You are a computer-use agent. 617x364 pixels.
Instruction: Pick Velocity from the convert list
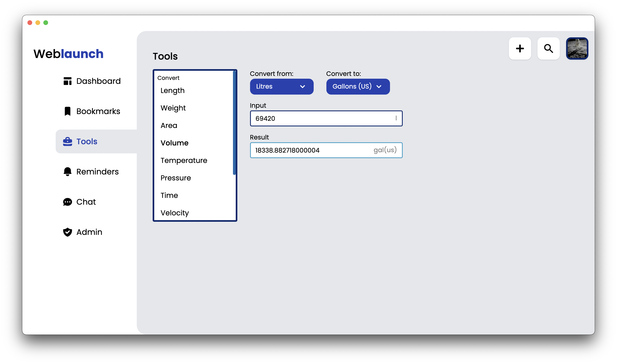pyautogui.click(x=175, y=213)
